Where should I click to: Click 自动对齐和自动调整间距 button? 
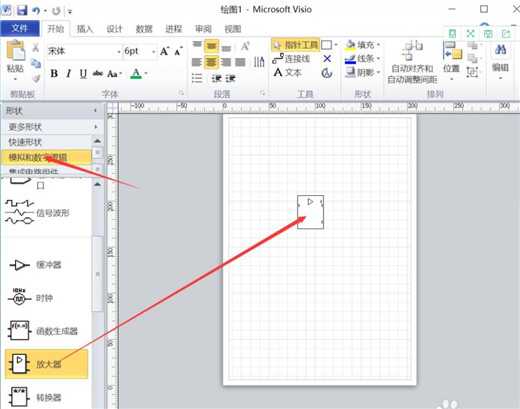(412, 62)
